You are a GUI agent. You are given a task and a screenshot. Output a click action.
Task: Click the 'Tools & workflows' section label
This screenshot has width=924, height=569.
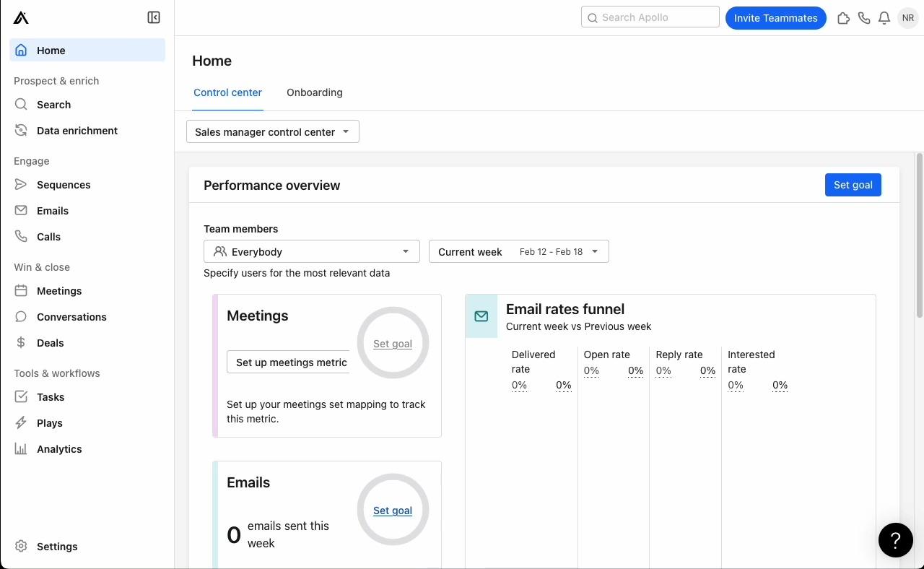pyautogui.click(x=57, y=373)
